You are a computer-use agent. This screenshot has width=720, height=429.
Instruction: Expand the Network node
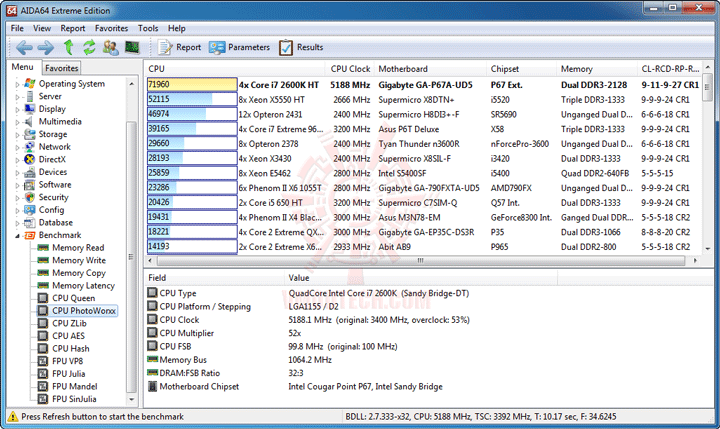(x=17, y=147)
